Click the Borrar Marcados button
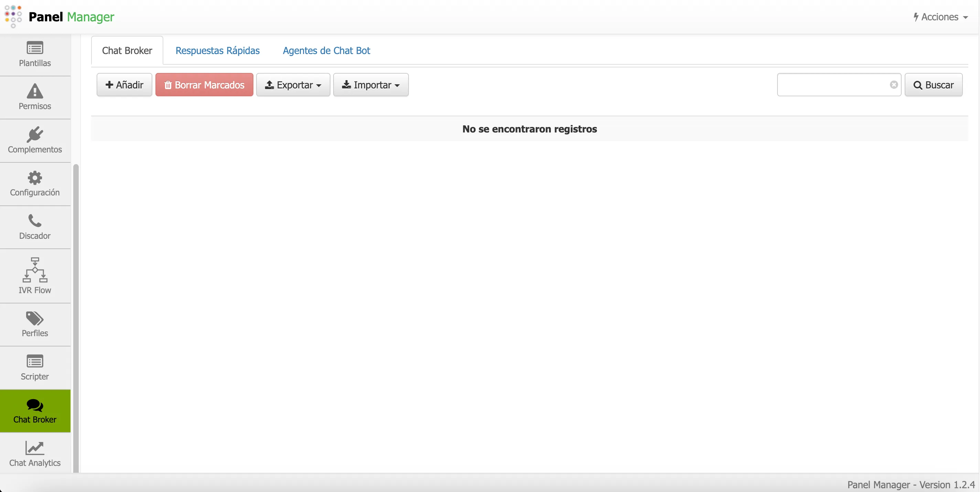Viewport: 980px width, 492px height. [204, 85]
